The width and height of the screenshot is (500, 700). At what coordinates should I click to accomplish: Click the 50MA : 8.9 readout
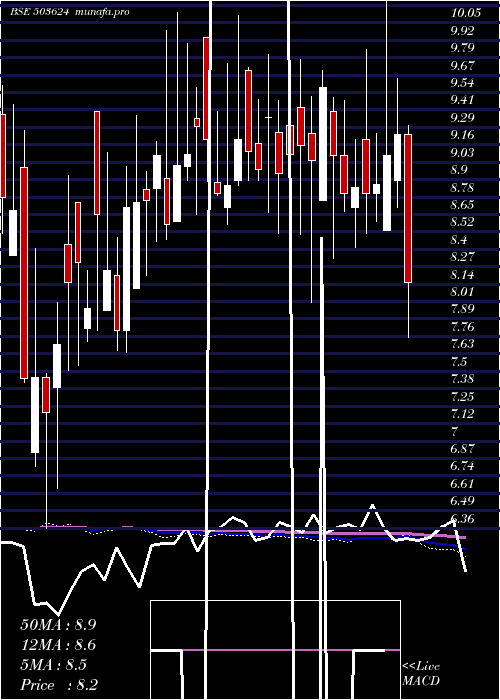[x=58, y=625]
